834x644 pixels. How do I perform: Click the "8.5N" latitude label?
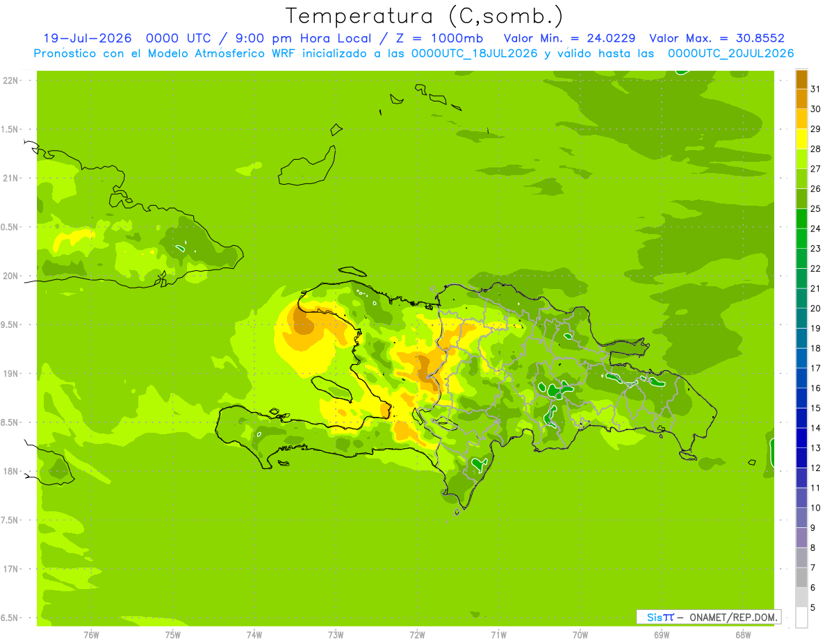(10, 422)
